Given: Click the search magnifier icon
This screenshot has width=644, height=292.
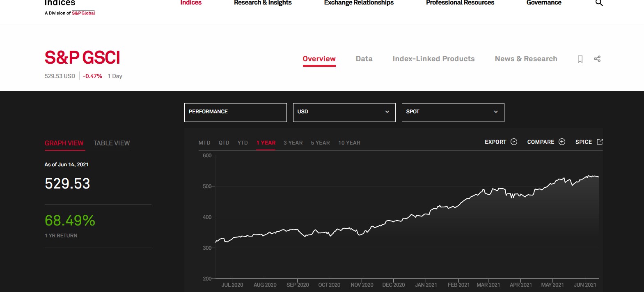Looking at the screenshot, I should point(599,3).
